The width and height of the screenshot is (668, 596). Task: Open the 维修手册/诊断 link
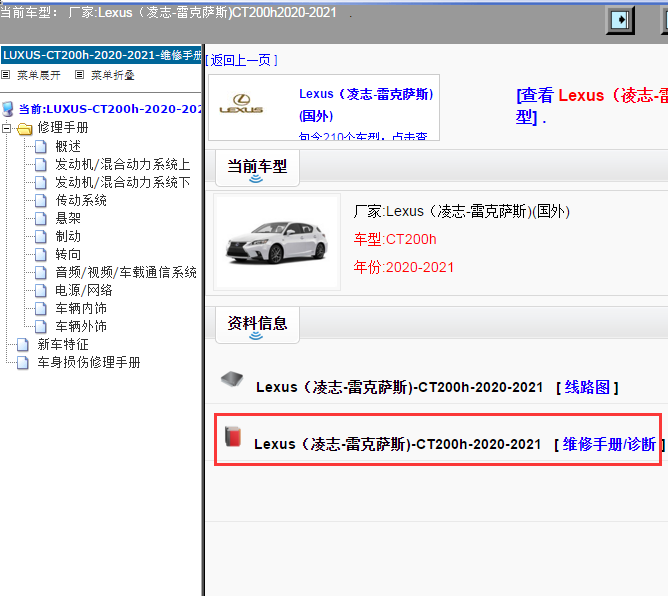point(609,444)
